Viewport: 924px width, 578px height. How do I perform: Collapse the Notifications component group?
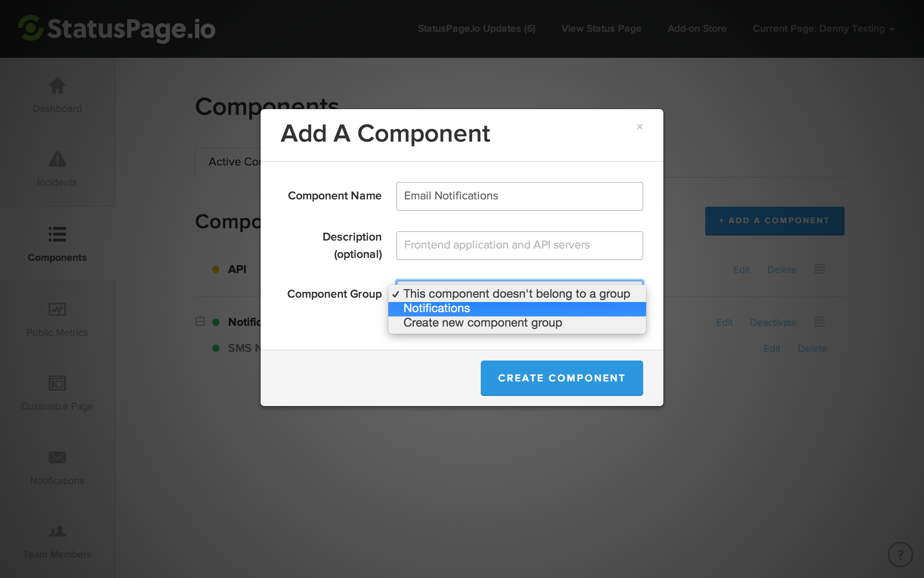point(200,322)
